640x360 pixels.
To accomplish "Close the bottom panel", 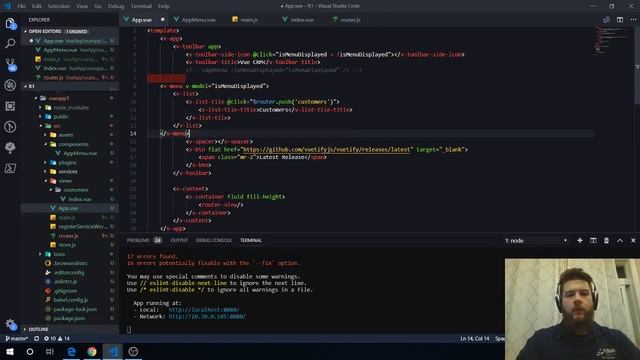I will [633, 240].
